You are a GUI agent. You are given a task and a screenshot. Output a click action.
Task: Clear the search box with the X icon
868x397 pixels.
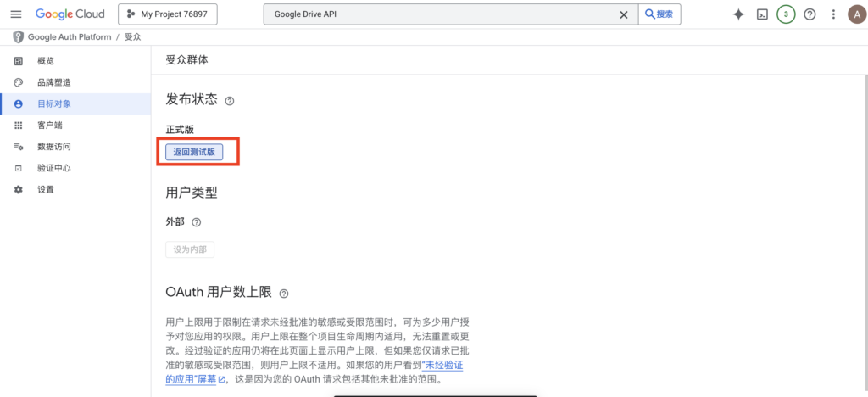(624, 14)
